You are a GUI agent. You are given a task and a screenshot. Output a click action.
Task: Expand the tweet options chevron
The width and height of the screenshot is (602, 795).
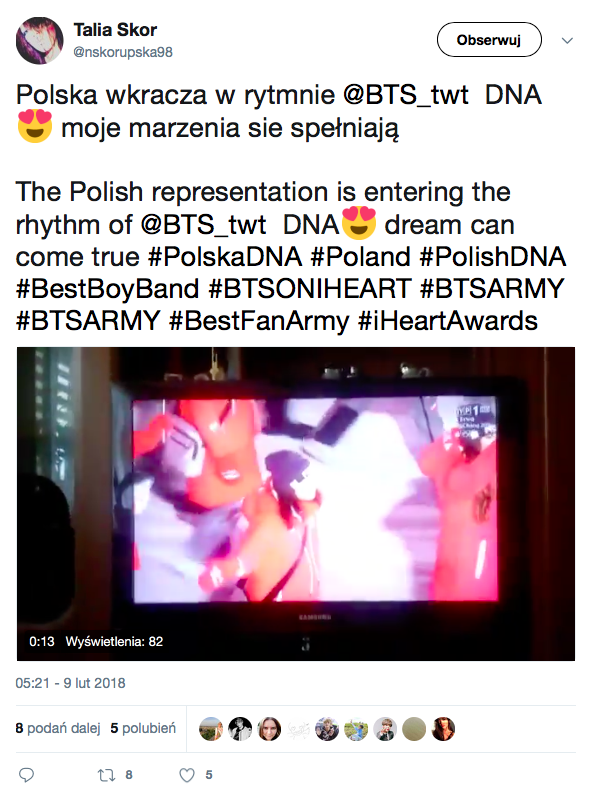[567, 41]
